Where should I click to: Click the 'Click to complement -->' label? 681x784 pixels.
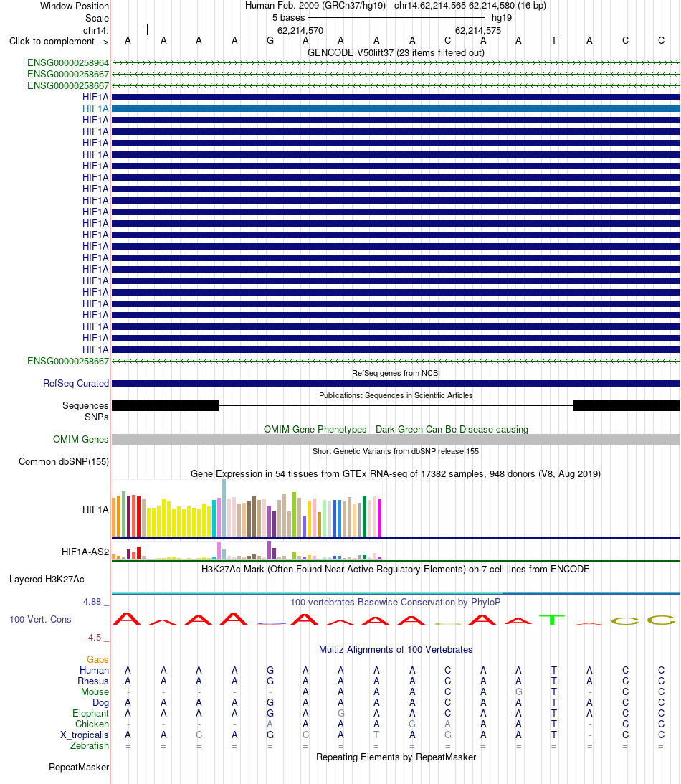click(x=59, y=41)
